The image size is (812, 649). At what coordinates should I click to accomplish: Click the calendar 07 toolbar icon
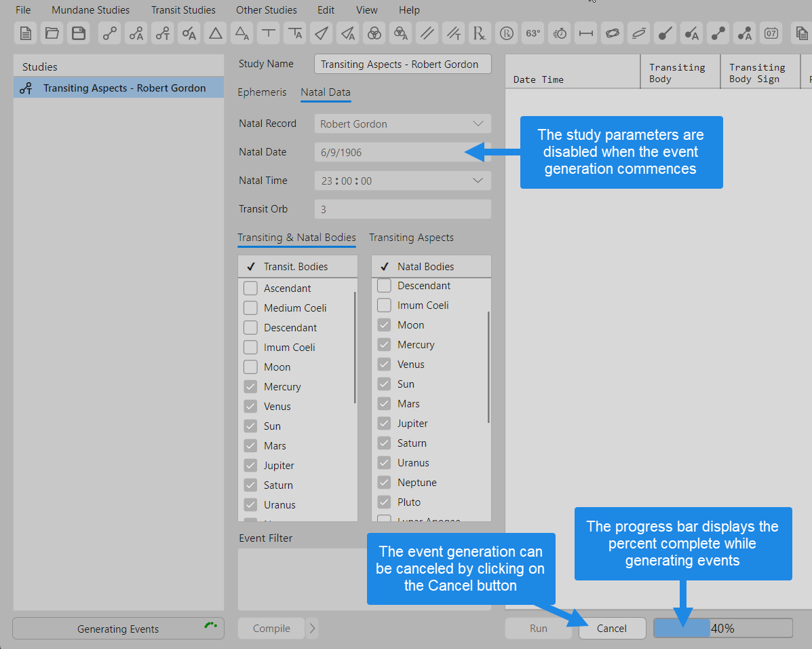(771, 33)
